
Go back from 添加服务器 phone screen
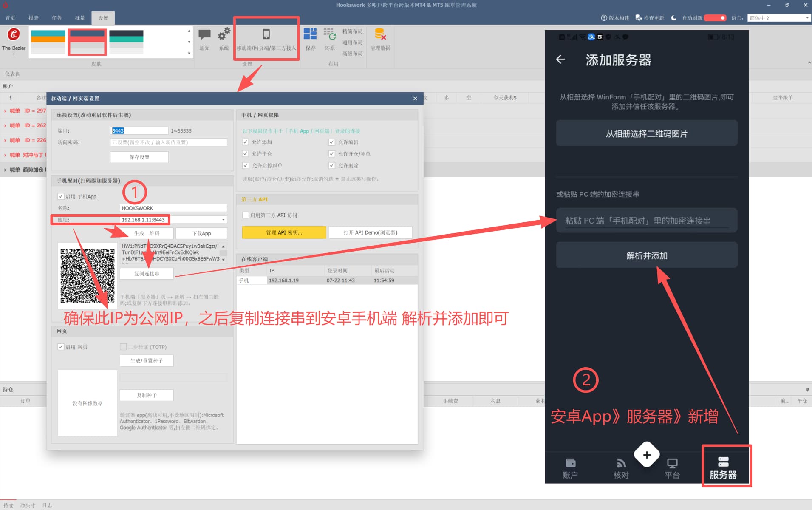560,59
